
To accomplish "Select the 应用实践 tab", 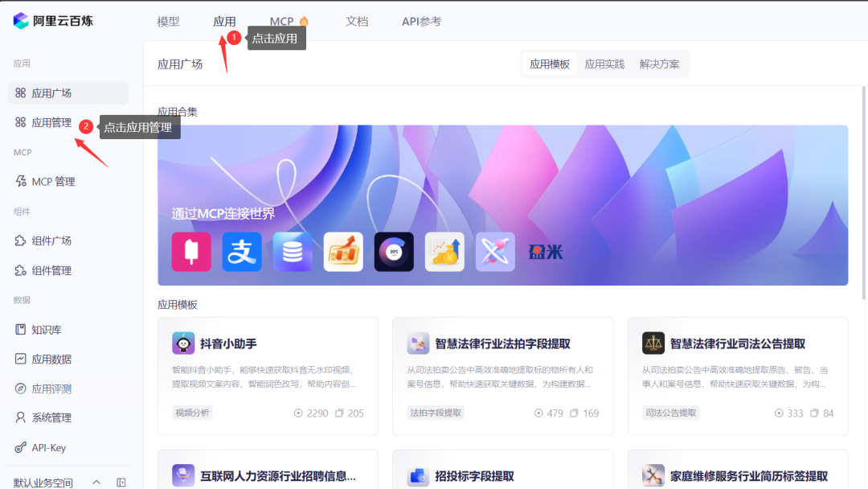I will [604, 64].
